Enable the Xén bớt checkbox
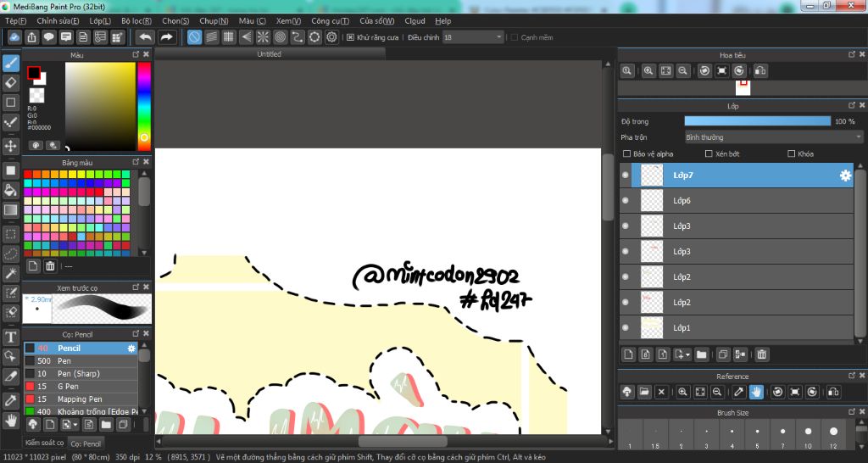Screen dimensions: 868x463 click(x=709, y=154)
